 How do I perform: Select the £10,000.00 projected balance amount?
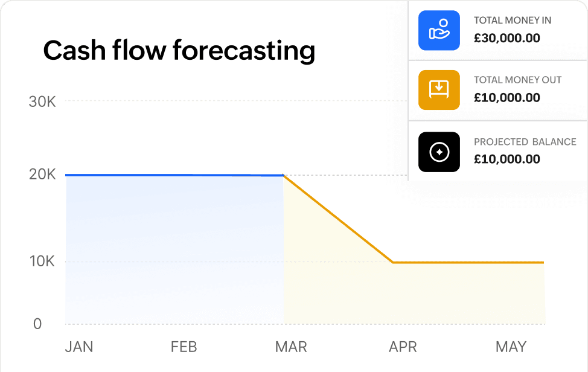click(x=507, y=159)
